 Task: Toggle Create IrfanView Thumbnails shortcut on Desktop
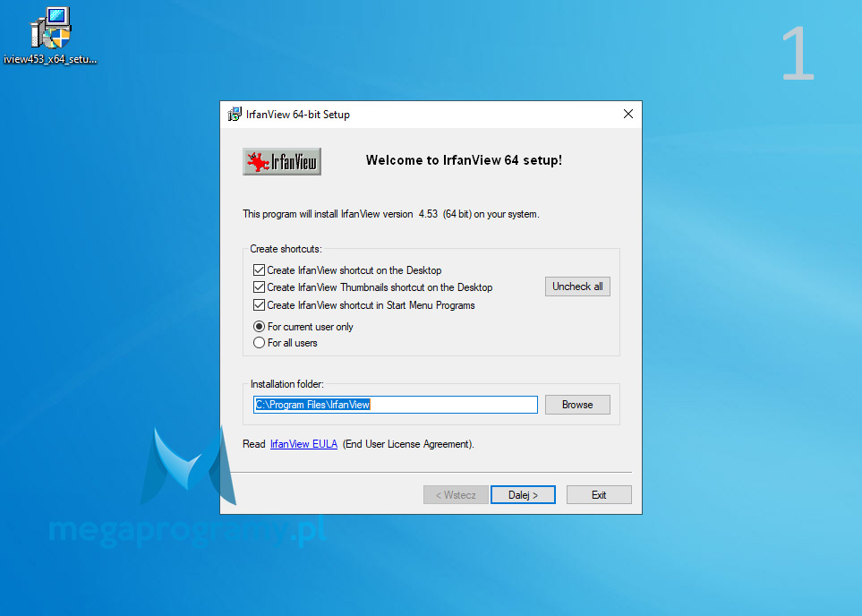[372, 287]
